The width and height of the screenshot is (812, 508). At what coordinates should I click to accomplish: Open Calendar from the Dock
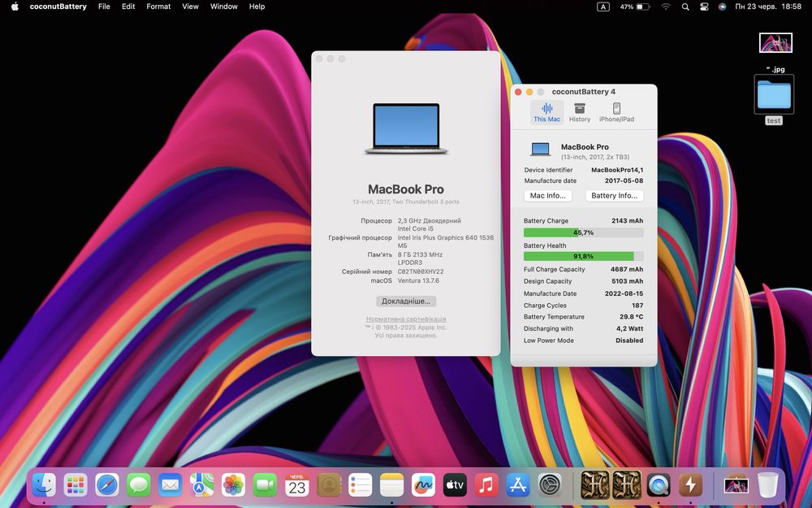tap(296, 485)
